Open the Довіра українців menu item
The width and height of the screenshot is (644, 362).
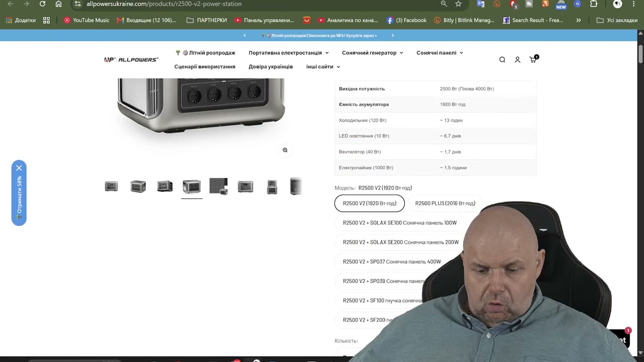(271, 67)
